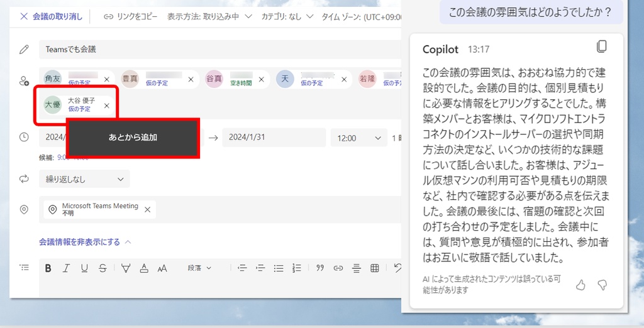644x328 pixels.
Task: Toggle bold formatting
Action: [x=48, y=268]
